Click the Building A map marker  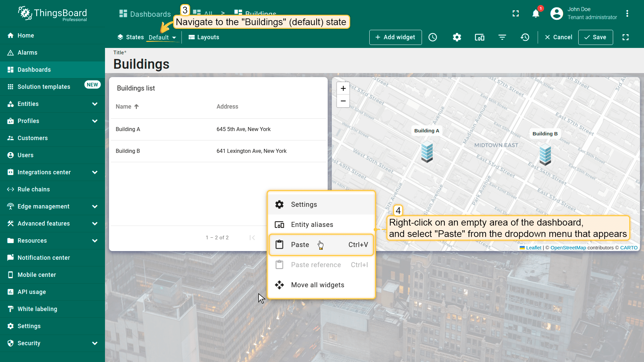coord(427,152)
